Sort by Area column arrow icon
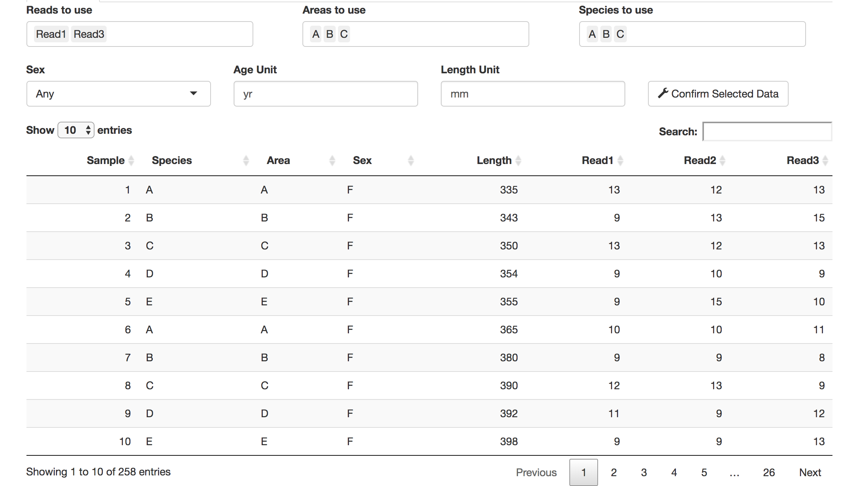The height and width of the screenshot is (486, 868). tap(332, 161)
